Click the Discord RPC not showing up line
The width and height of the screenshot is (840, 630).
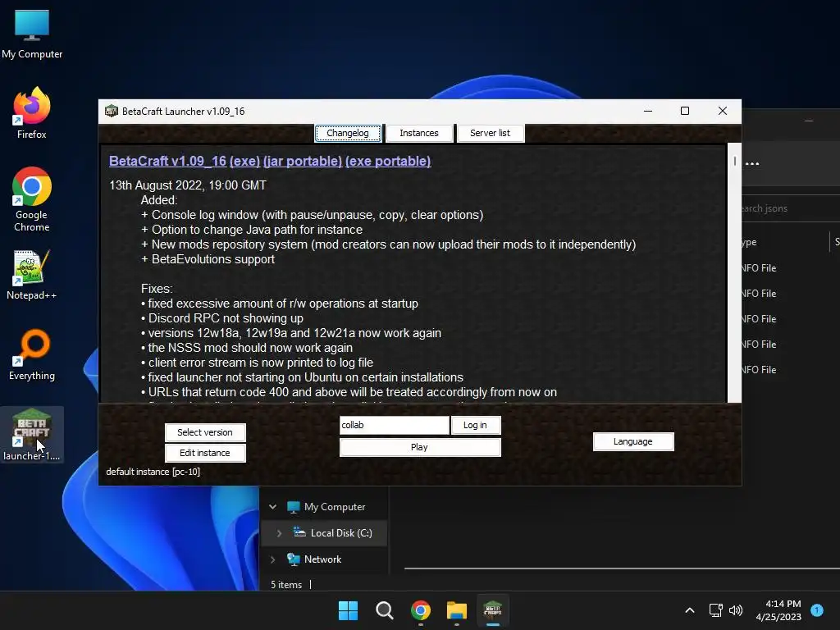point(222,318)
